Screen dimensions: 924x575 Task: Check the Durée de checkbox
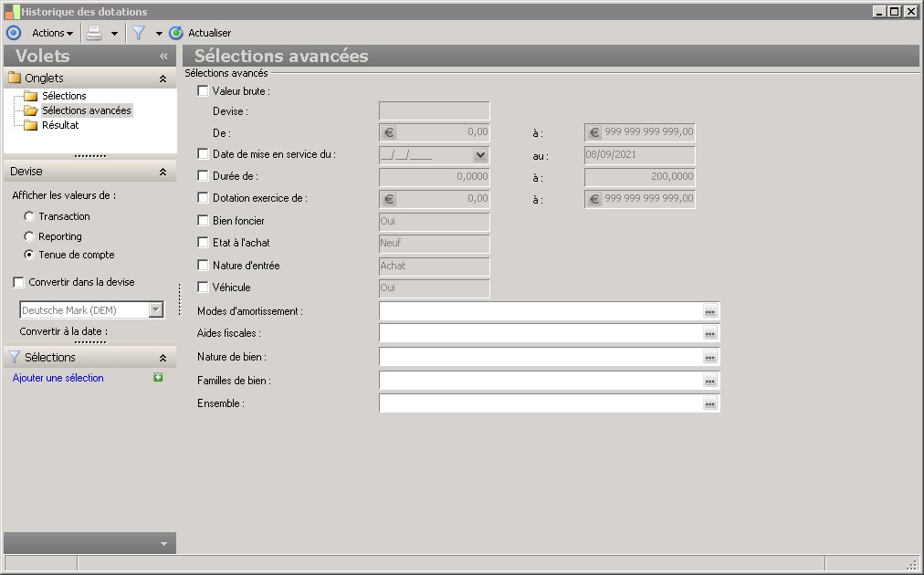tap(203, 175)
